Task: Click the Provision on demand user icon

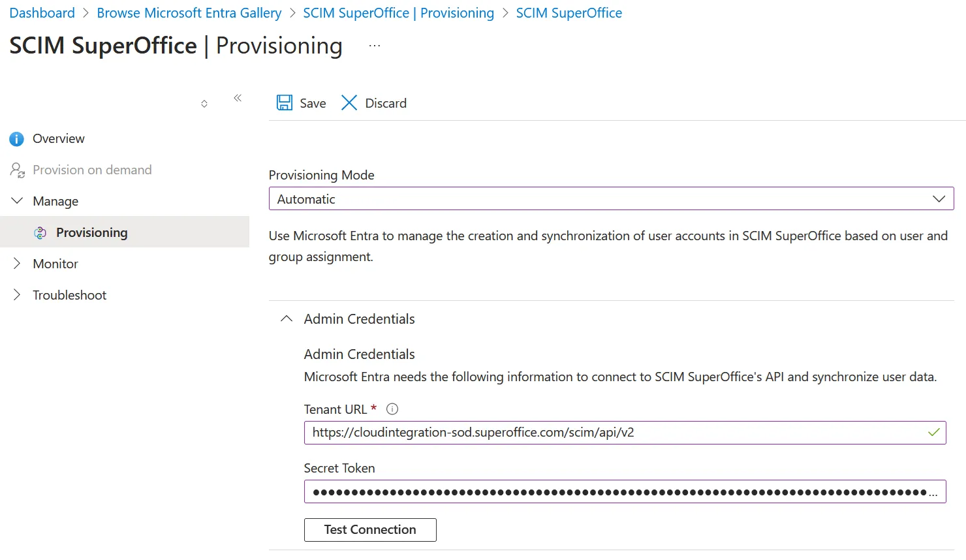Action: (18, 170)
